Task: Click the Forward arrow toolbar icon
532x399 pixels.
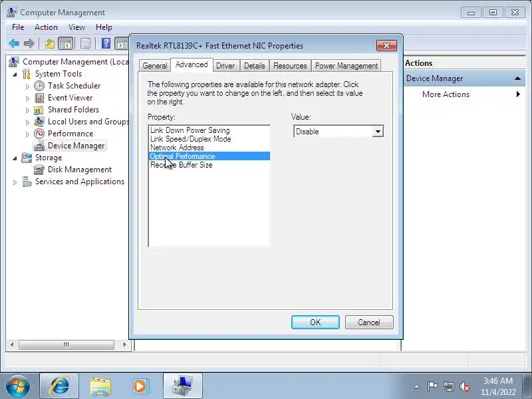Action: click(x=29, y=43)
